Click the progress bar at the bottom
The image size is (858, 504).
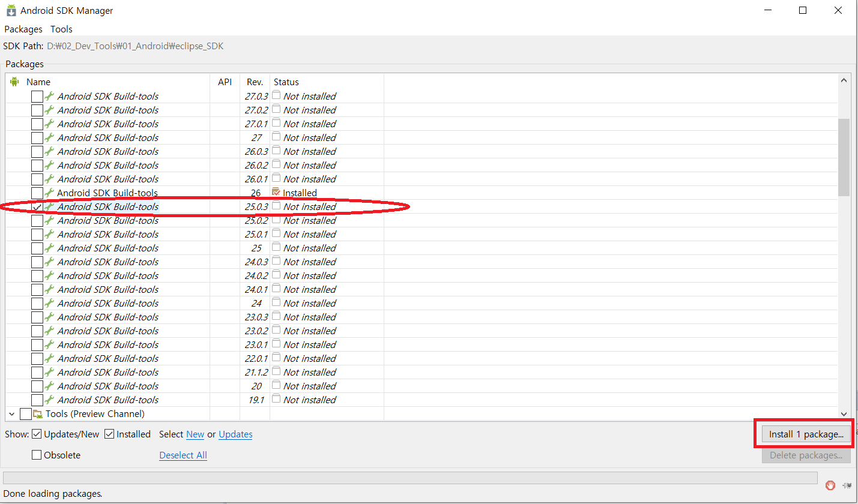(x=410, y=478)
